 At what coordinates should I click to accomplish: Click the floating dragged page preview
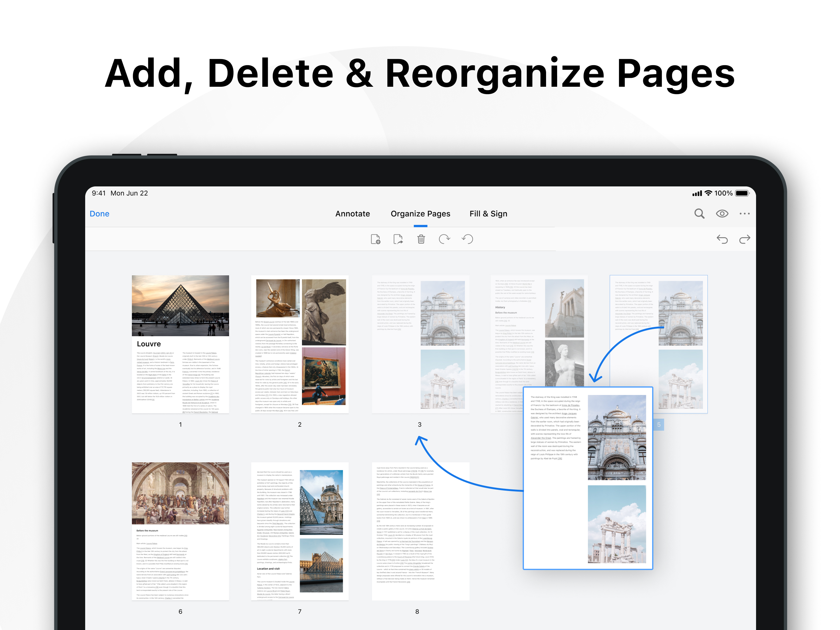click(588, 478)
